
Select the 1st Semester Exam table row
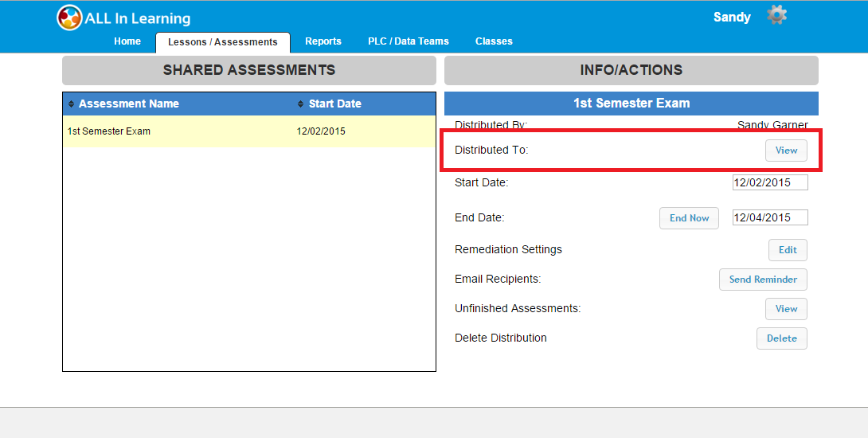(x=248, y=131)
